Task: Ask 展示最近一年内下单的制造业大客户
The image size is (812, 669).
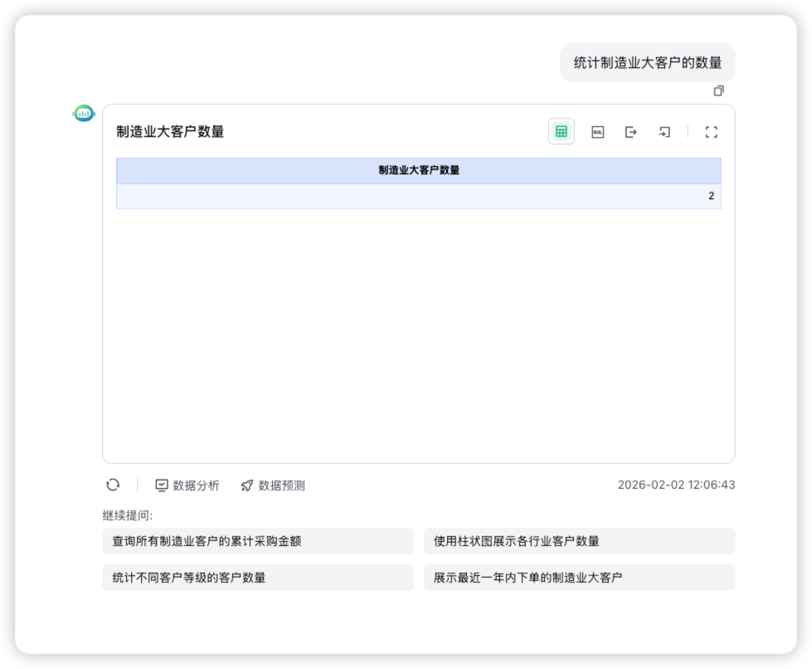Action: coord(580,578)
